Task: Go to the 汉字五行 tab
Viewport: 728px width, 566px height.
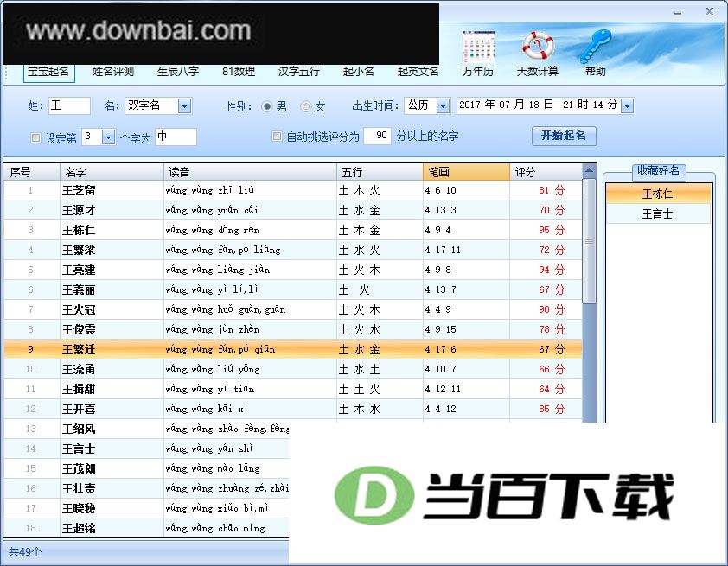Action: (298, 72)
